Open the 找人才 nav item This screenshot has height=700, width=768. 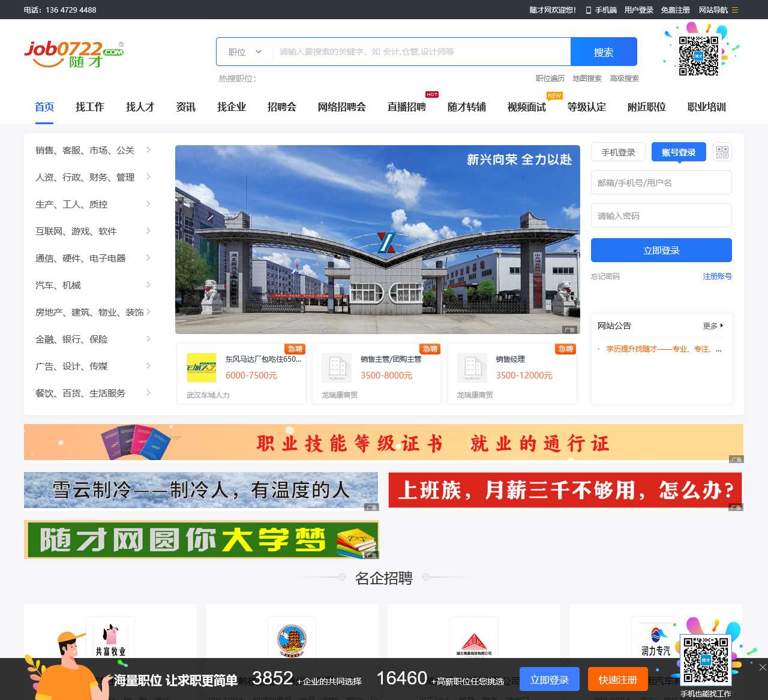pos(140,107)
